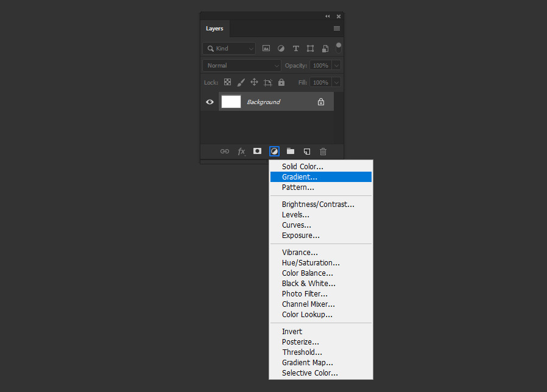The height and width of the screenshot is (392, 547).
Task: Lock position move icon
Action: pos(255,82)
